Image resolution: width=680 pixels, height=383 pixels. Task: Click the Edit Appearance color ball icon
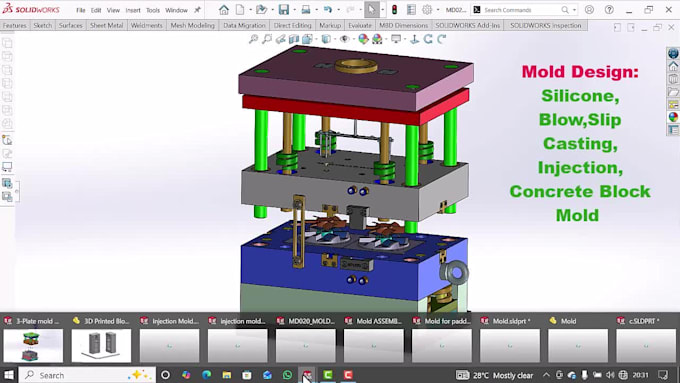pos(363,39)
